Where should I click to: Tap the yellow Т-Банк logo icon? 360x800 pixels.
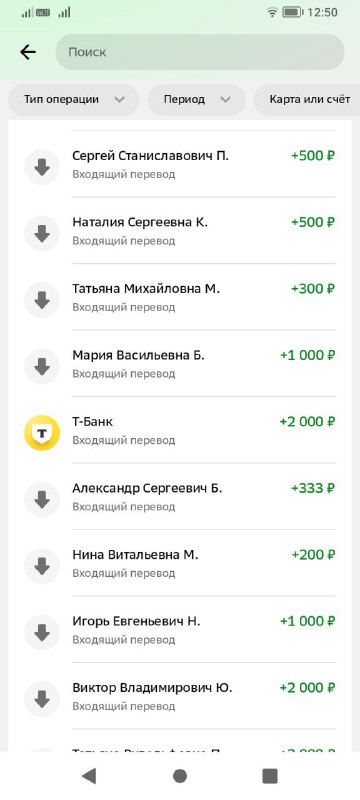(42, 433)
